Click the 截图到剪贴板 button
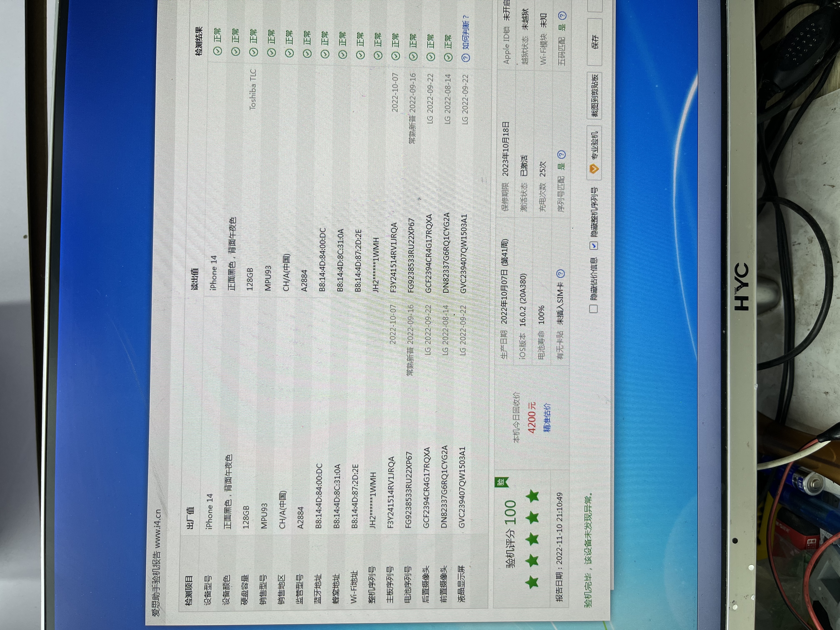This screenshot has width=840, height=630. pyautogui.click(x=595, y=95)
